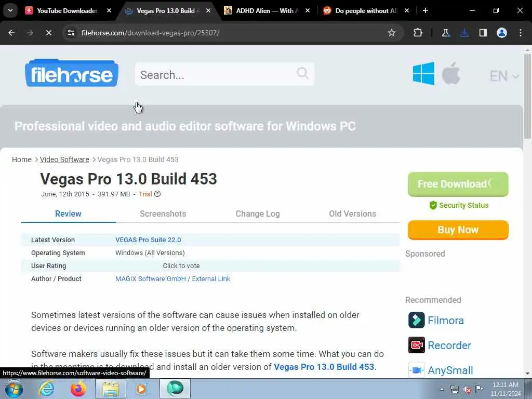Open the Screenshots tab

(x=163, y=214)
